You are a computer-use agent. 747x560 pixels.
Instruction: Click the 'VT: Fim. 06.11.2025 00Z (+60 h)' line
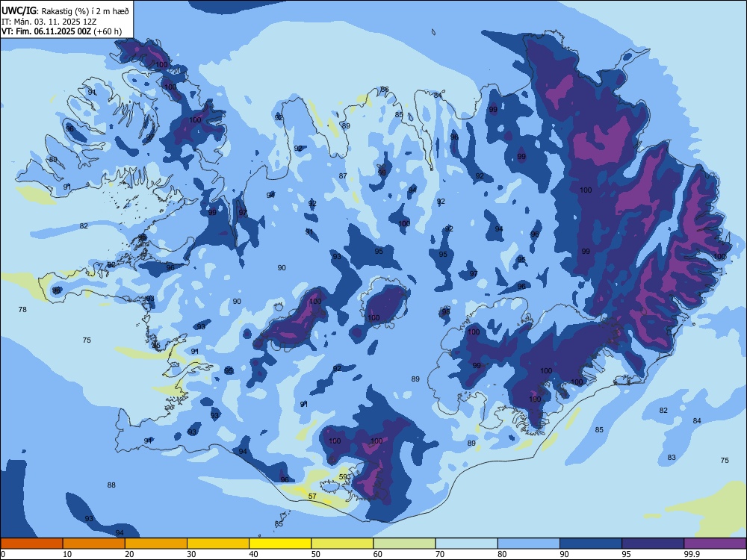point(61,31)
